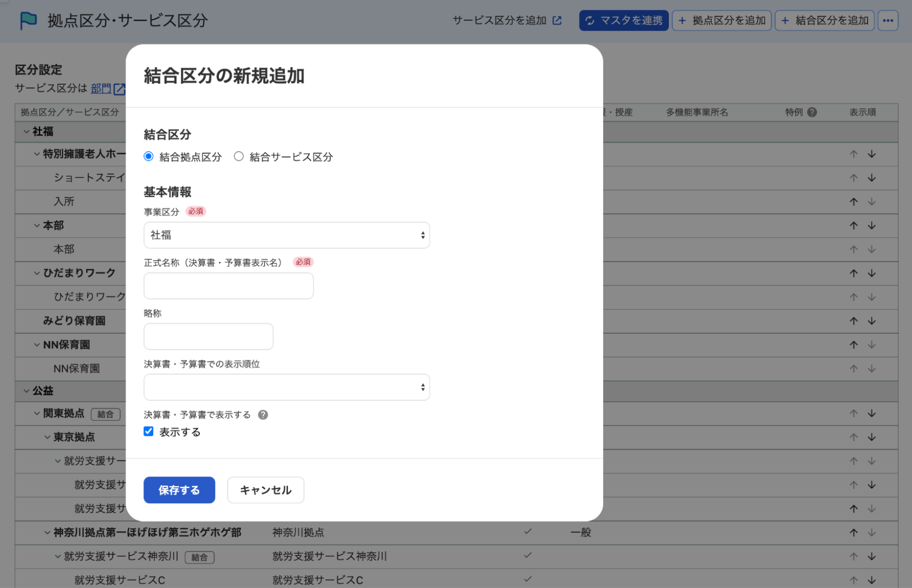Collapse the 公益 tree group
The image size is (912, 588).
pos(26,391)
